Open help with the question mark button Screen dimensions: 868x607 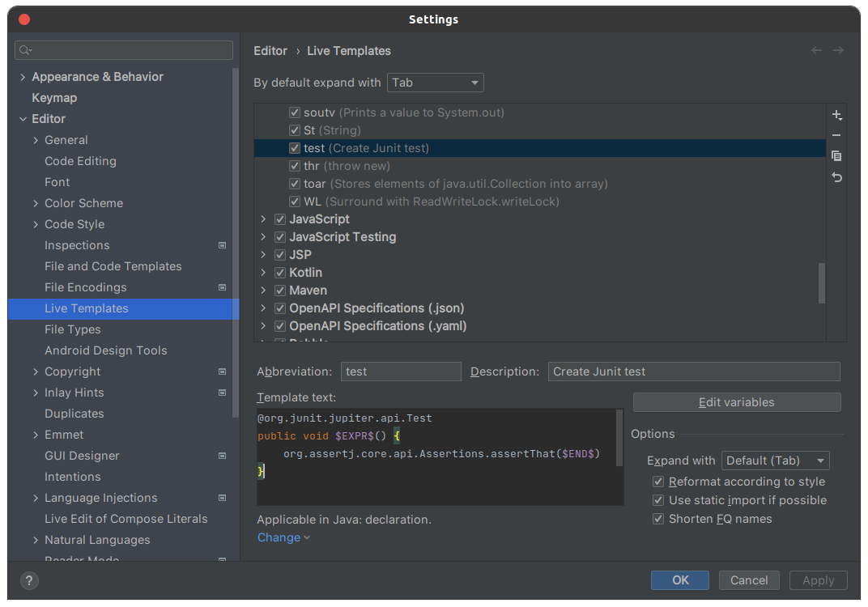29,580
